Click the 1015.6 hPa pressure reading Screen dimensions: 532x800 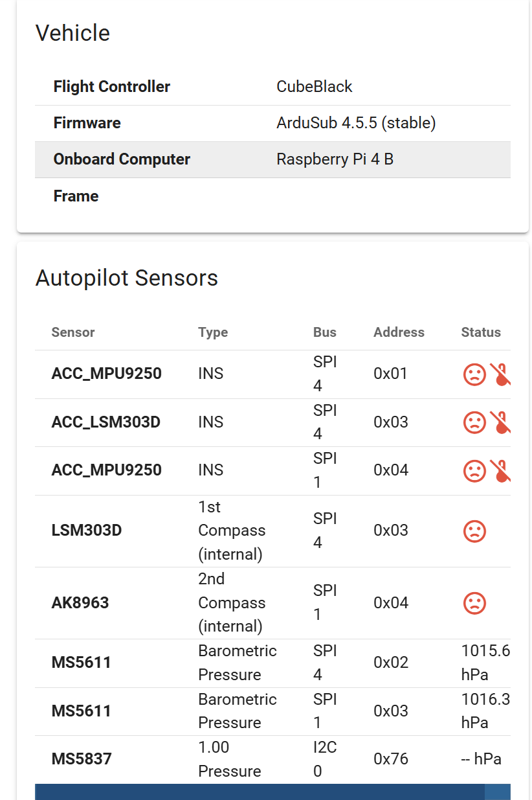[x=485, y=663]
